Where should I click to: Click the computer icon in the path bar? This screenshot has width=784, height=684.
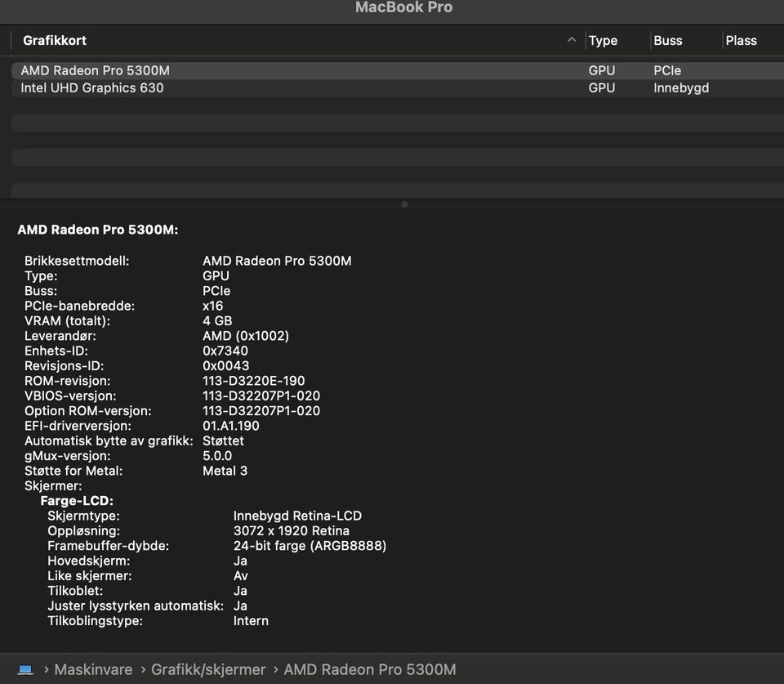(x=25, y=669)
